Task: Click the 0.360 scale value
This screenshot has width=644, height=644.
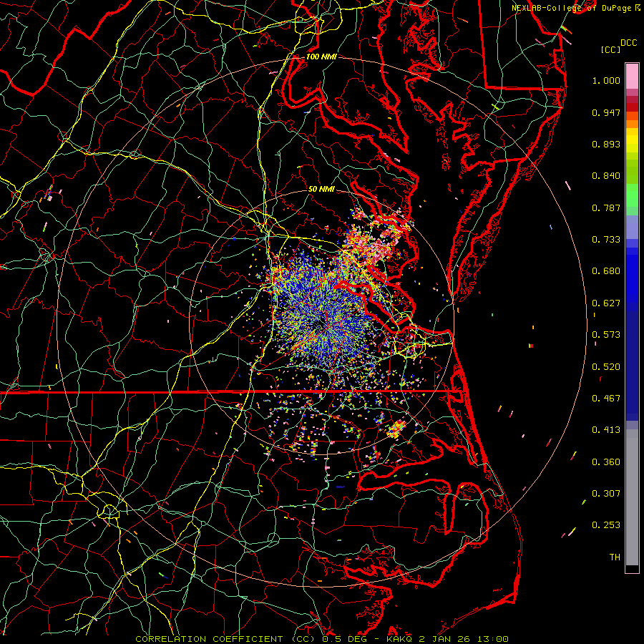Action: pyautogui.click(x=606, y=462)
